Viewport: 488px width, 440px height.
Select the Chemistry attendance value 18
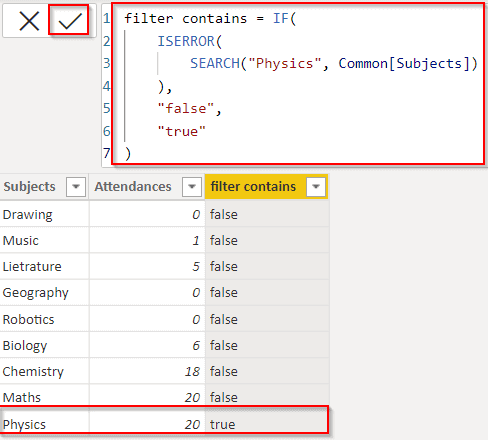tap(147, 371)
